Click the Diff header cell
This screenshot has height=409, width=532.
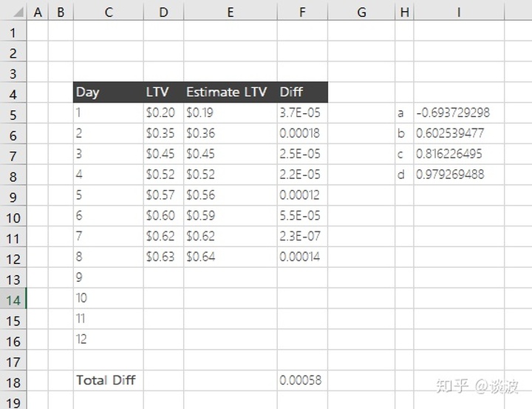[x=302, y=92]
